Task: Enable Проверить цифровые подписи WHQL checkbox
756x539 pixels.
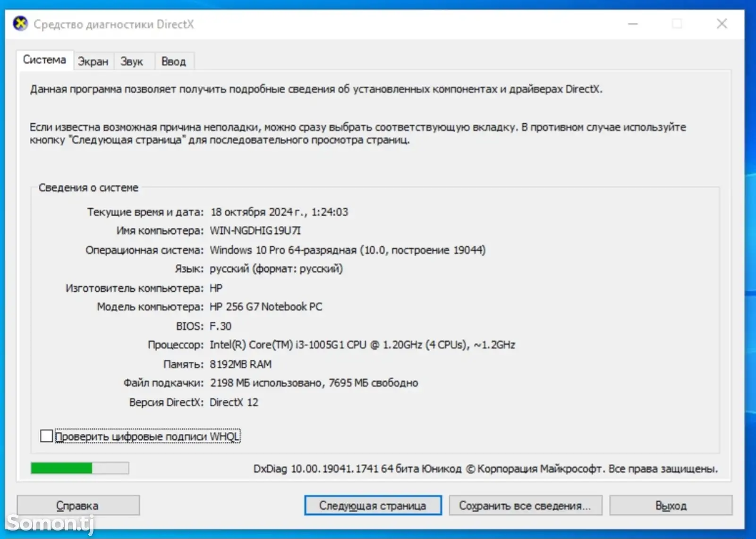Action: point(46,436)
